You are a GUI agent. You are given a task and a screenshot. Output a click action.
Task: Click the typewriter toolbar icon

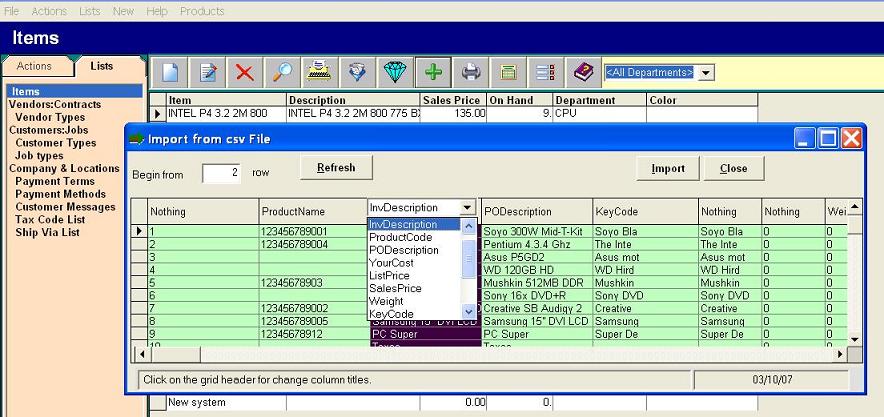[x=320, y=72]
